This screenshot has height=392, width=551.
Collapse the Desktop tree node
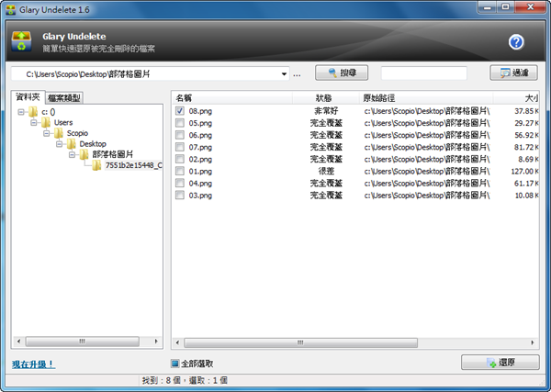pyautogui.click(x=59, y=144)
